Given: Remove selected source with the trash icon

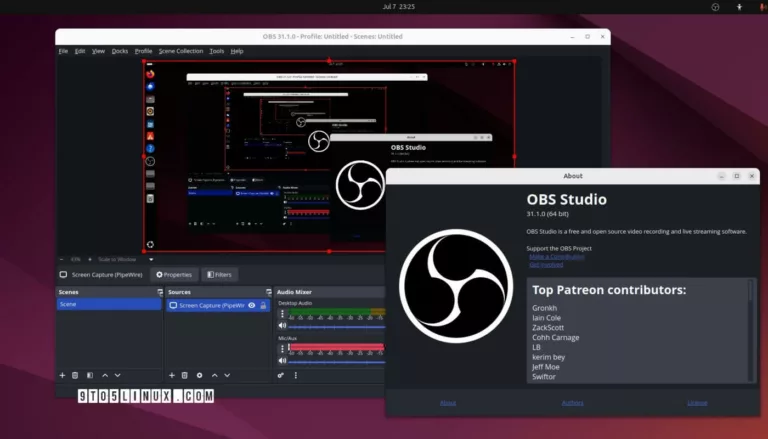Looking at the screenshot, I should point(185,375).
